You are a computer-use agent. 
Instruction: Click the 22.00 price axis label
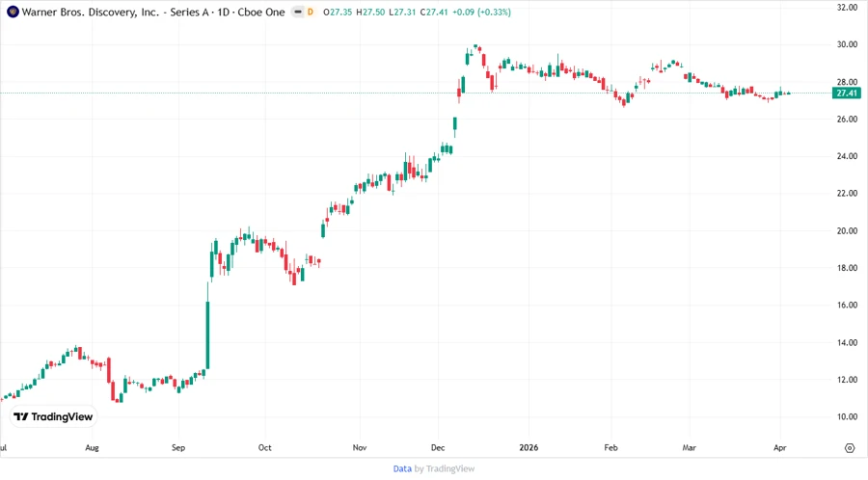[x=847, y=194]
